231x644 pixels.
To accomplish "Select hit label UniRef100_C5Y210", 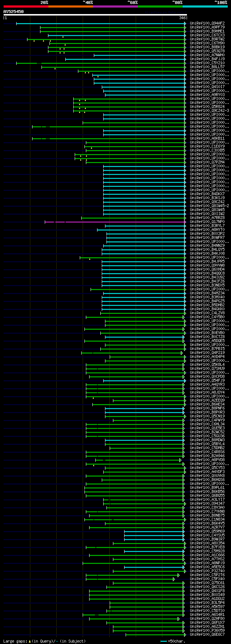I will pos(207,63).
